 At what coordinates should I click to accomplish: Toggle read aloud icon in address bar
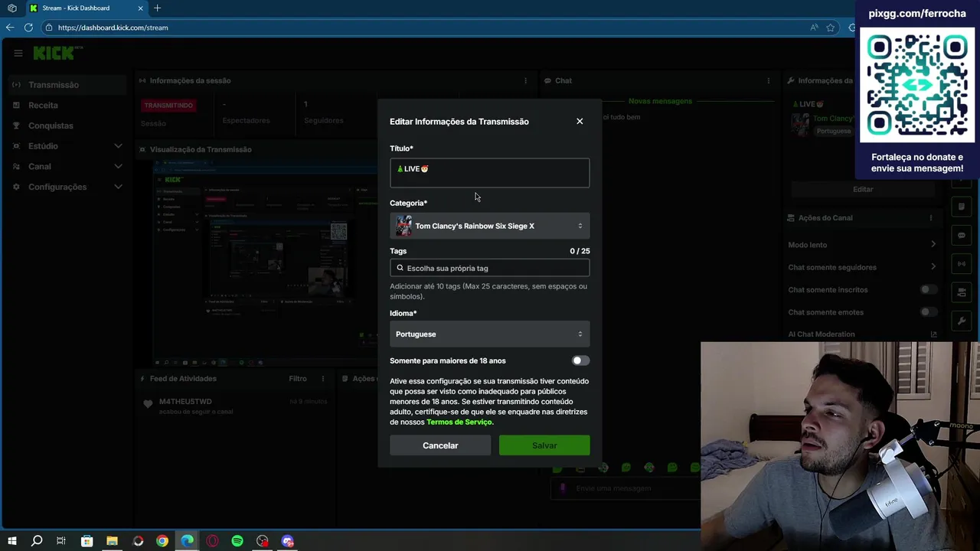[x=814, y=28]
